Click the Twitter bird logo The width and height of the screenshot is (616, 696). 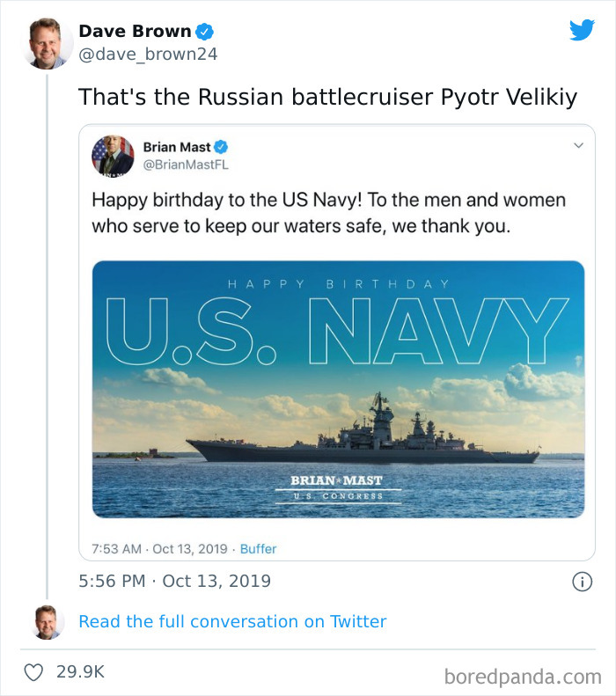point(582,31)
